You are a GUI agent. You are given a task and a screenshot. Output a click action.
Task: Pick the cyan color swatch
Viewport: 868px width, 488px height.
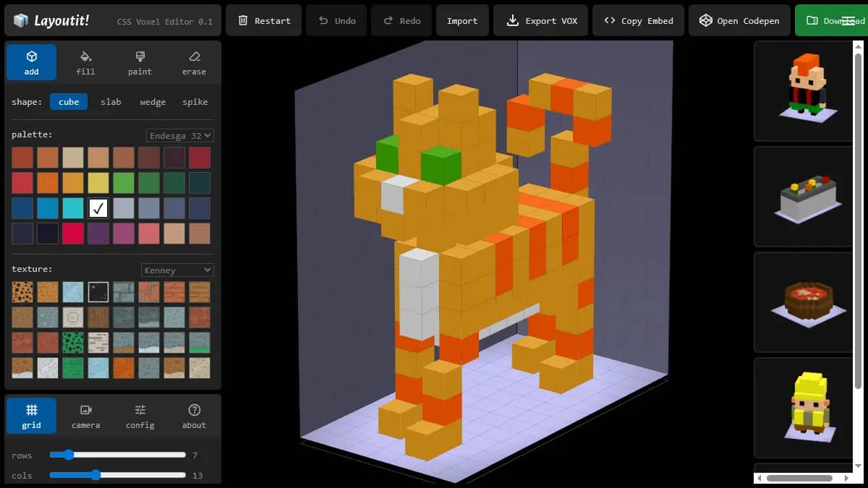click(x=73, y=208)
